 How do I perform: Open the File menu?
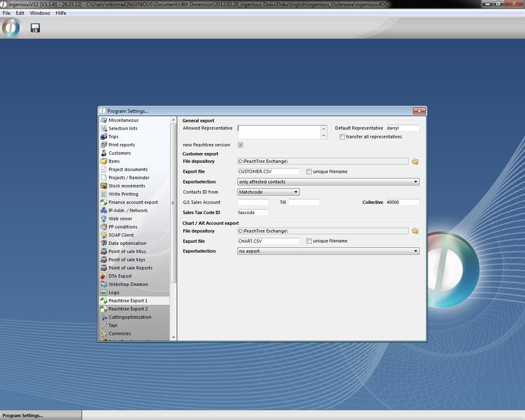[7, 13]
